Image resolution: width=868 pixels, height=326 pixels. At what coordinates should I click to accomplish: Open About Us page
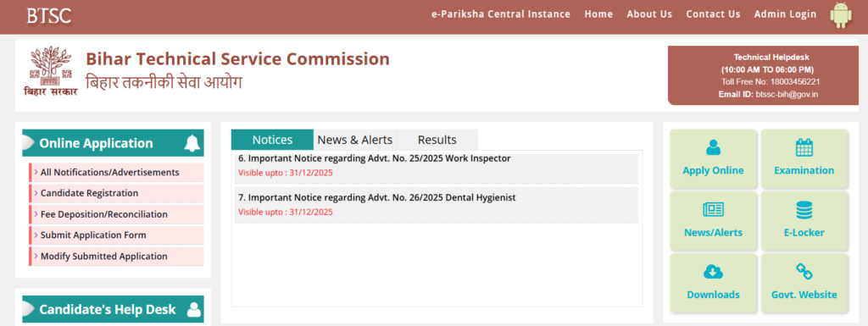(x=649, y=14)
